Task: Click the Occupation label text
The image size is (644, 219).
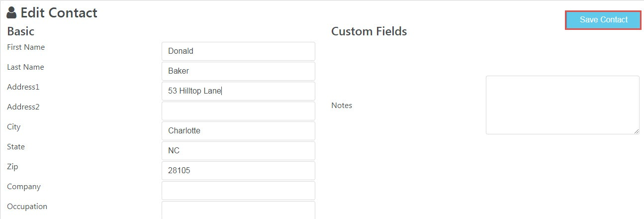Action: pyautogui.click(x=27, y=207)
